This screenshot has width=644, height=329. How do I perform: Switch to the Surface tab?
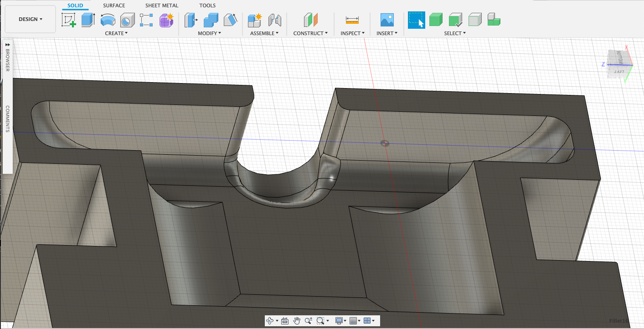(114, 5)
